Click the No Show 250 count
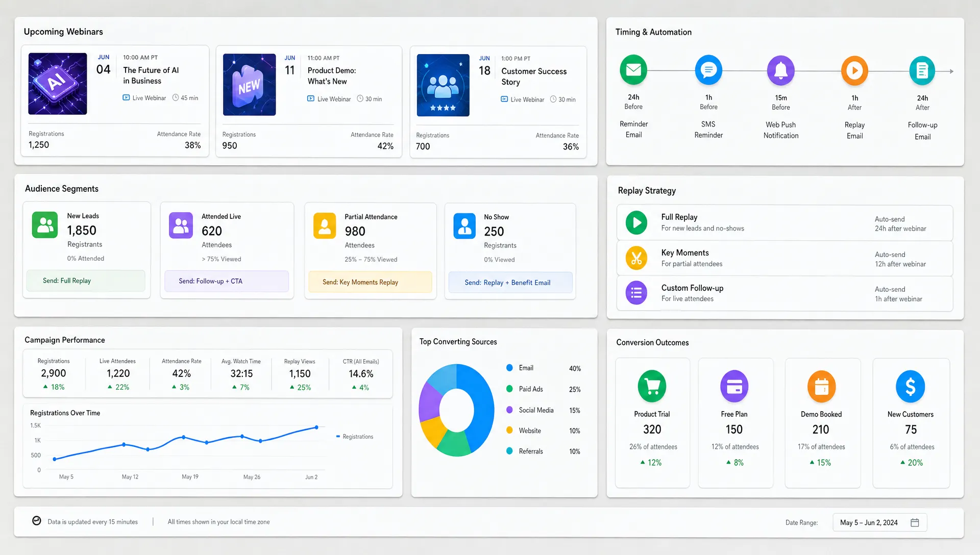This screenshot has height=555, width=980. click(494, 232)
